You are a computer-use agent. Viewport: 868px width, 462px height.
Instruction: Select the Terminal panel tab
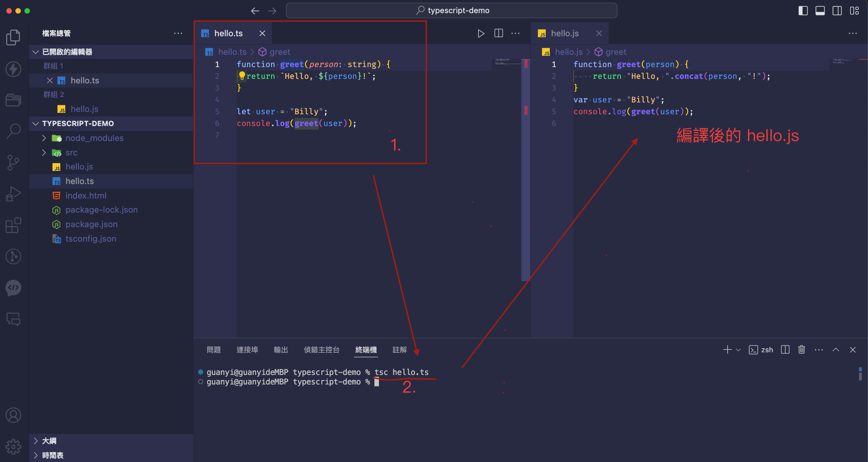click(x=366, y=350)
